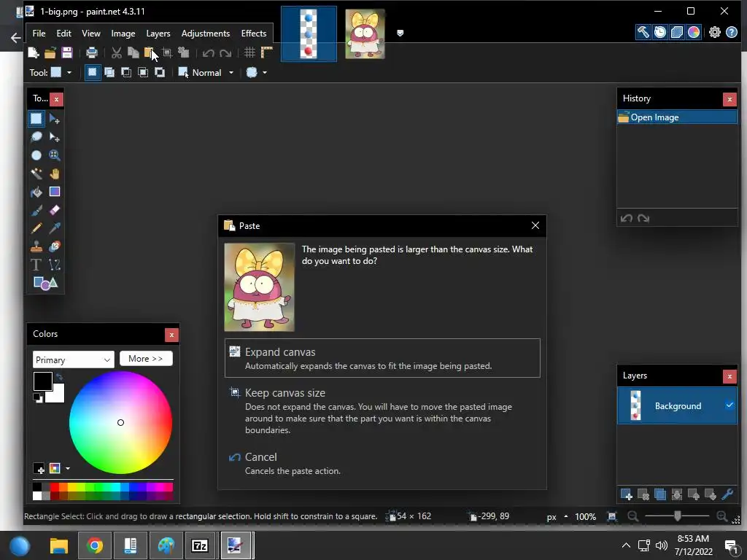Click the Print toolbar icon

point(91,52)
